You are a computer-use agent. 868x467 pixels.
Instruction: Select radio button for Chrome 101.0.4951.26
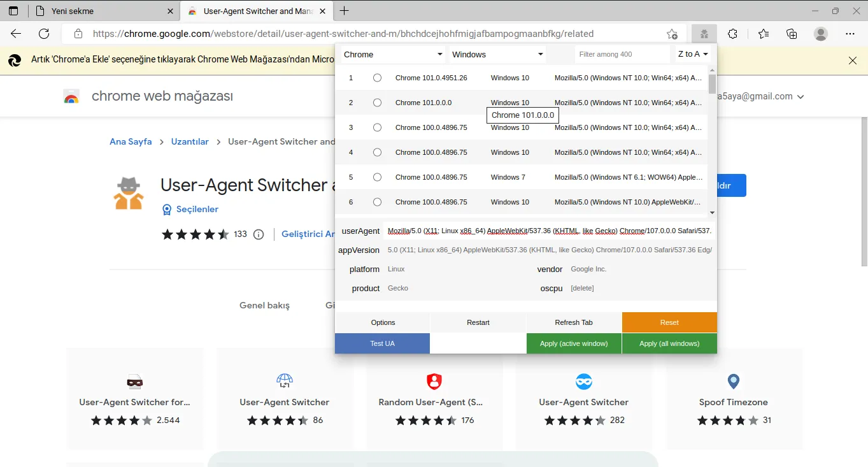pos(377,78)
